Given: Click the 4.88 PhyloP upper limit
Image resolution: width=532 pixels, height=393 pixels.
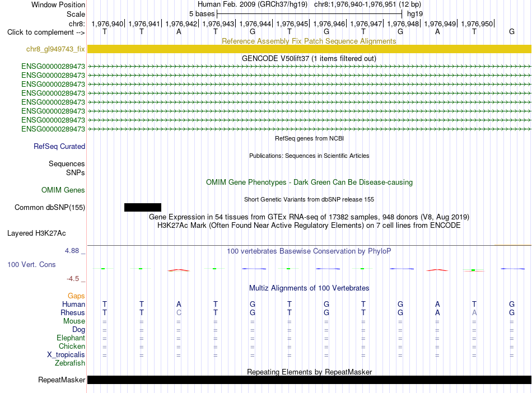Looking at the screenshot, I should [x=72, y=251].
